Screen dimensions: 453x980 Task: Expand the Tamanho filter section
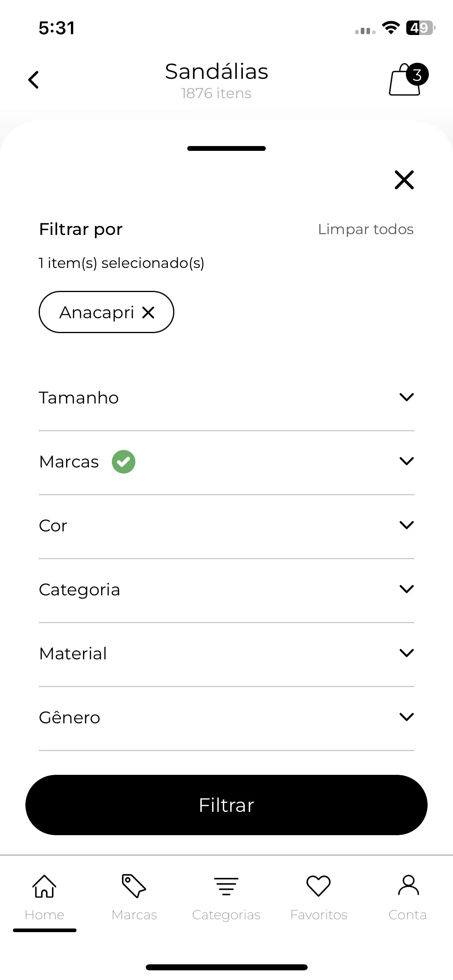(226, 397)
